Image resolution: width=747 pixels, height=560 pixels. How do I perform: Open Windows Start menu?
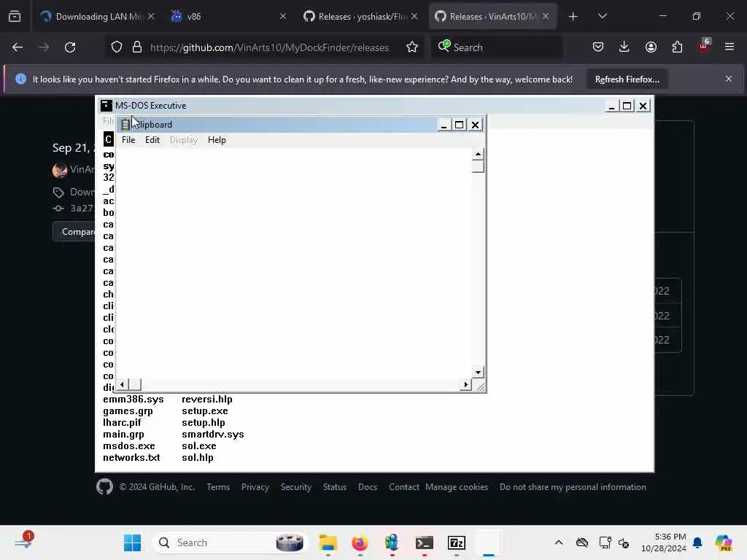point(133,542)
